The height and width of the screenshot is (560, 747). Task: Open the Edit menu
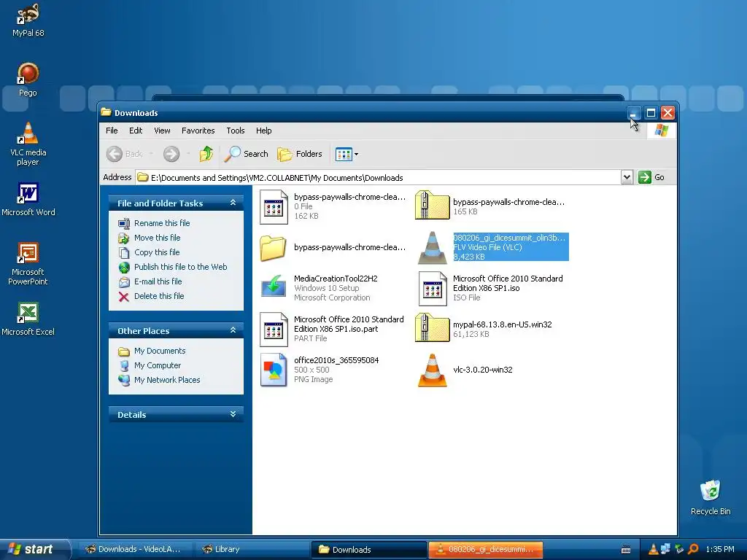coord(136,131)
